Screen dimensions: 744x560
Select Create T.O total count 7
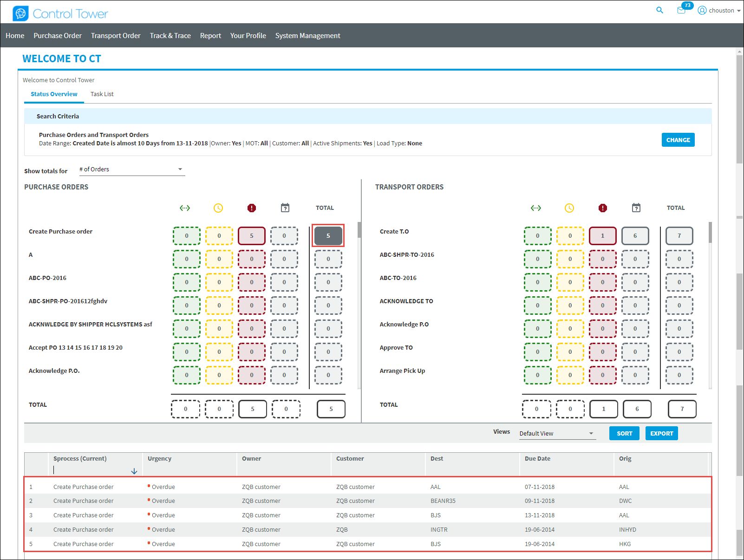pyautogui.click(x=679, y=235)
